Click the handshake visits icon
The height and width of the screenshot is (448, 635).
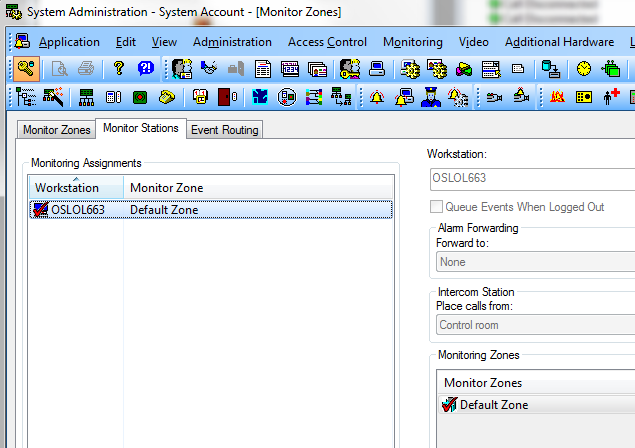tap(209, 68)
